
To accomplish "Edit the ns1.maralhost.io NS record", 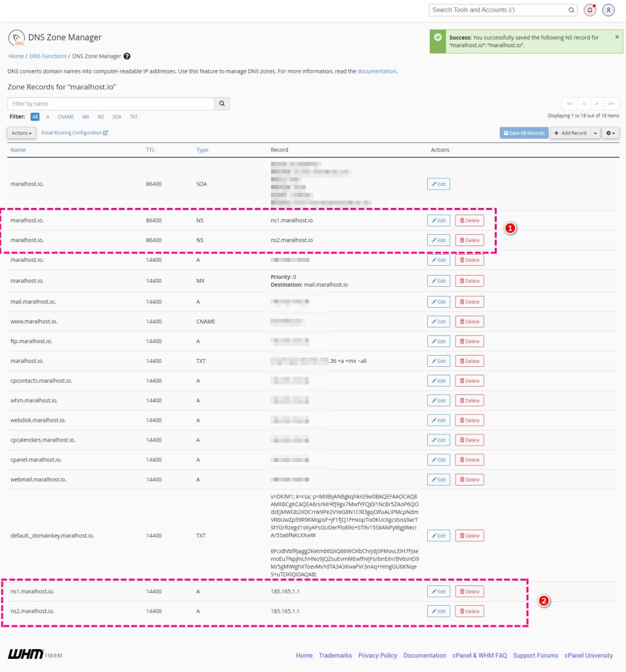I will coord(438,220).
